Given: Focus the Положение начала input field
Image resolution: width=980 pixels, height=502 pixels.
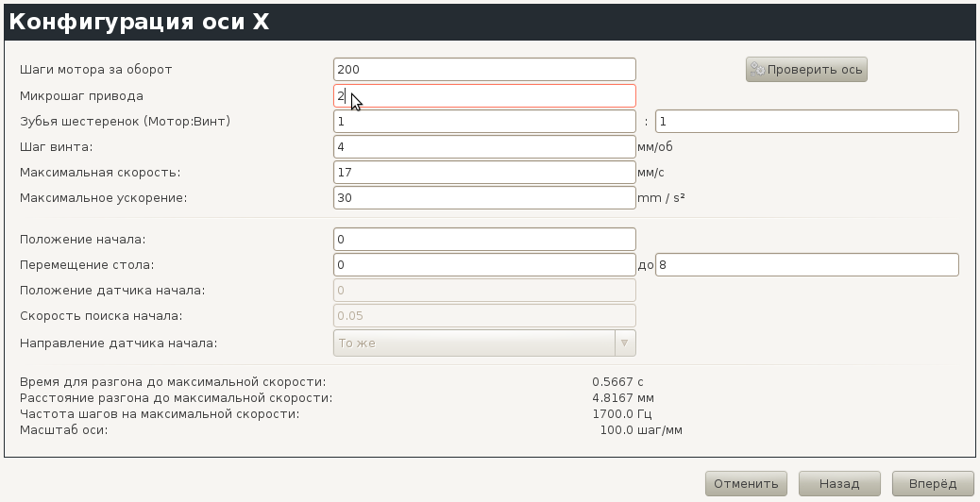Looking at the screenshot, I should [x=484, y=240].
